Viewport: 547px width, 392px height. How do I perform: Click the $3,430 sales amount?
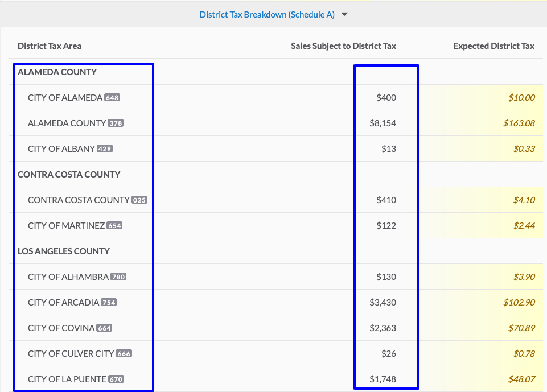point(383,302)
